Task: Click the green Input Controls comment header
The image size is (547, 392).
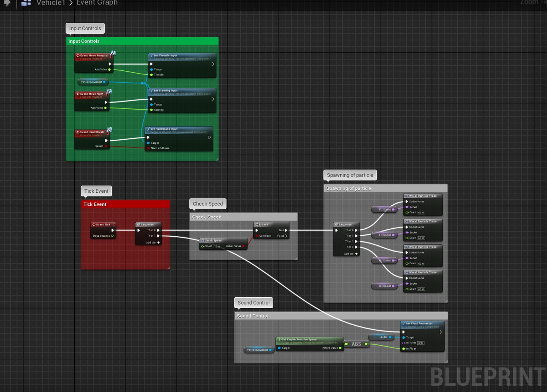Action: pos(142,41)
